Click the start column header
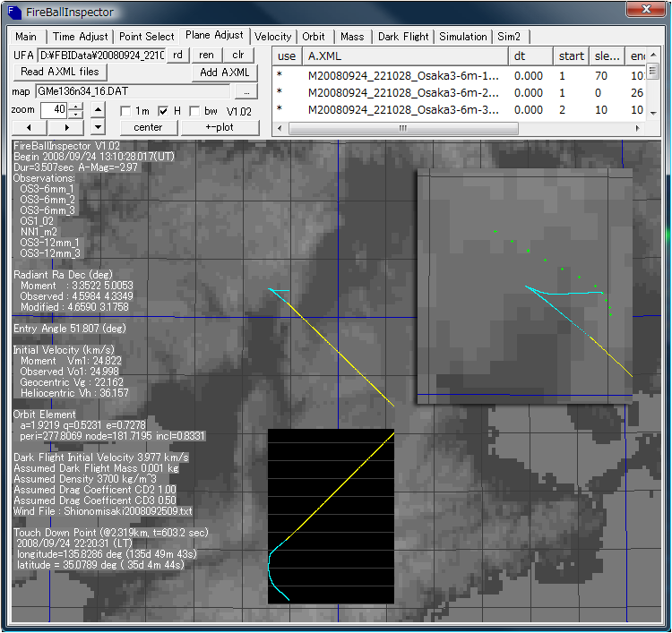The height and width of the screenshot is (633, 672). (571, 56)
